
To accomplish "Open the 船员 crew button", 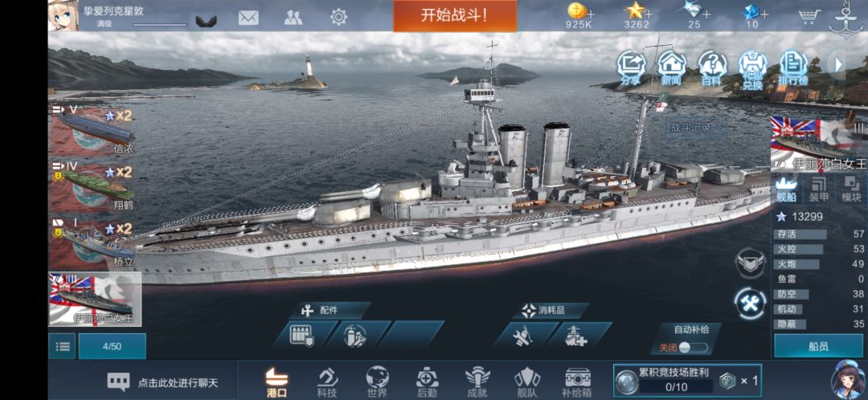I will pyautogui.click(x=818, y=347).
